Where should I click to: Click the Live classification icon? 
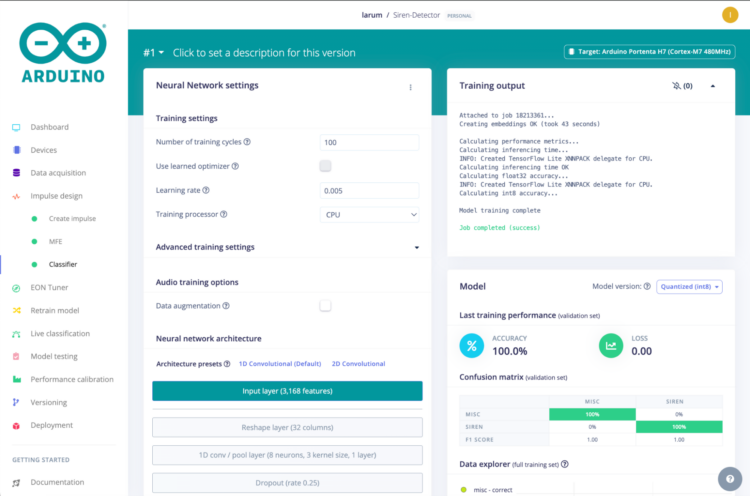[16, 334]
